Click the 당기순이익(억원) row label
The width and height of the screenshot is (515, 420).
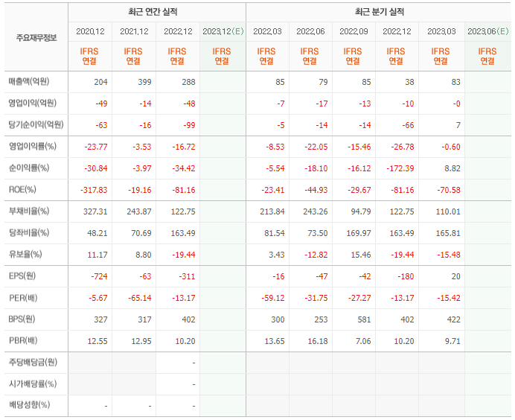(x=36, y=125)
